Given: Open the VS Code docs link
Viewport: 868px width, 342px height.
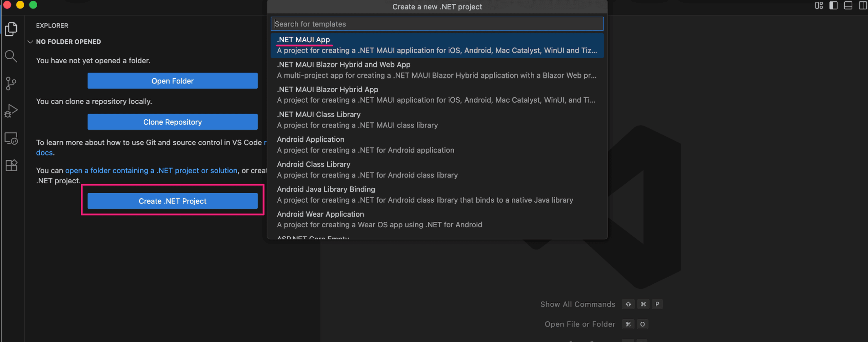Looking at the screenshot, I should tap(44, 153).
